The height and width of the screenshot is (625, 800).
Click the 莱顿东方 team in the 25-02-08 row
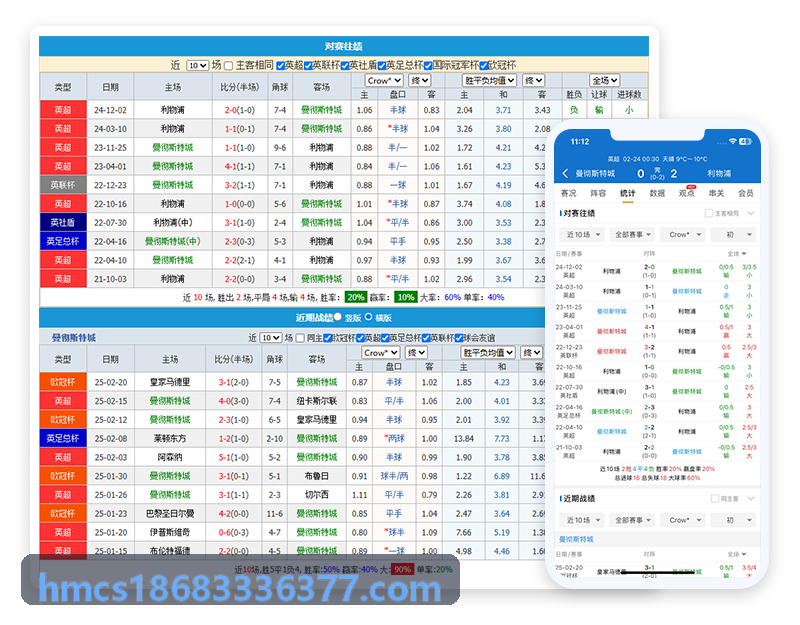(169, 438)
